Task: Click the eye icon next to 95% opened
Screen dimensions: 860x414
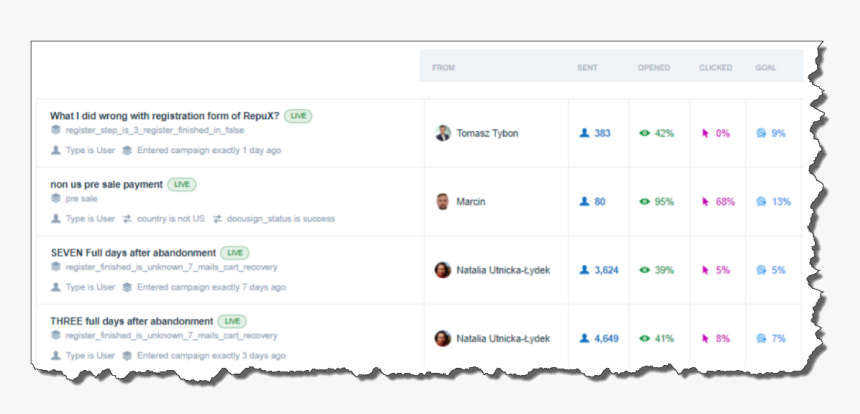Action: point(645,201)
